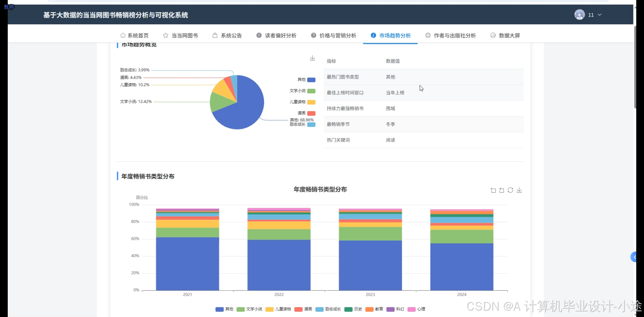Toggle 心理 series in bar chart legend
The height and width of the screenshot is (317, 644).
coord(416,309)
